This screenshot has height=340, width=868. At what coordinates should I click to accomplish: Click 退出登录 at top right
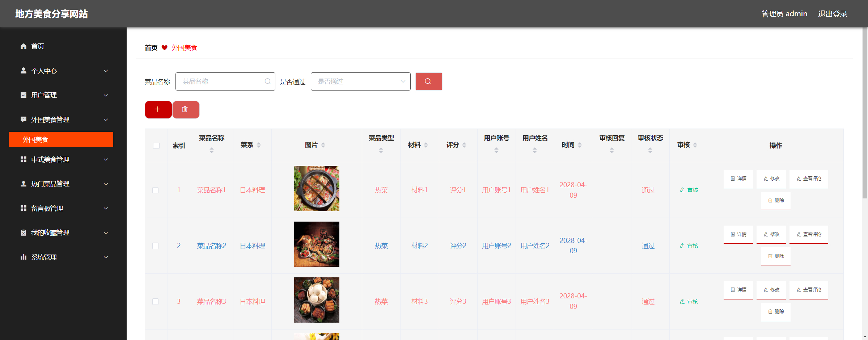click(833, 14)
